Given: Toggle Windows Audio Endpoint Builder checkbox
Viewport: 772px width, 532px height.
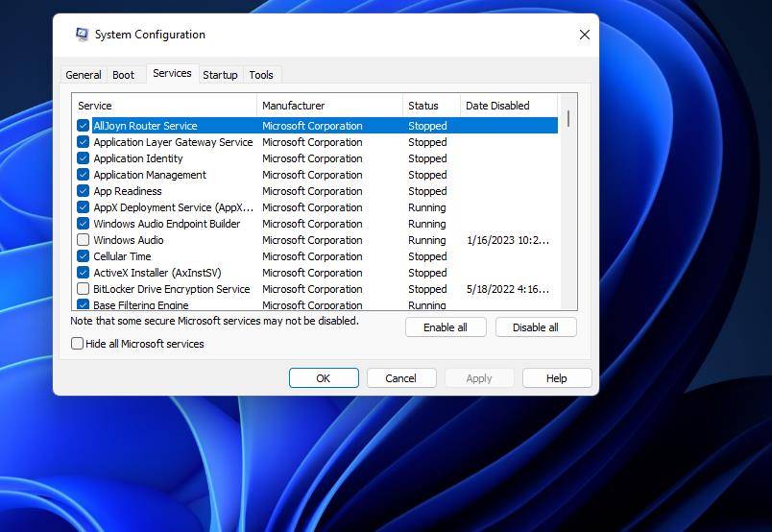Looking at the screenshot, I should (84, 223).
